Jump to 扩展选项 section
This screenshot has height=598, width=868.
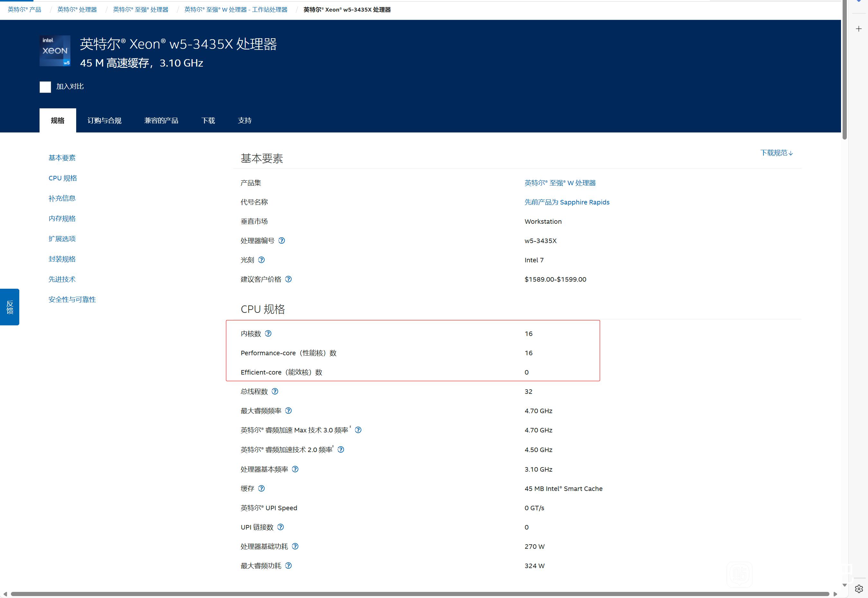coord(62,239)
